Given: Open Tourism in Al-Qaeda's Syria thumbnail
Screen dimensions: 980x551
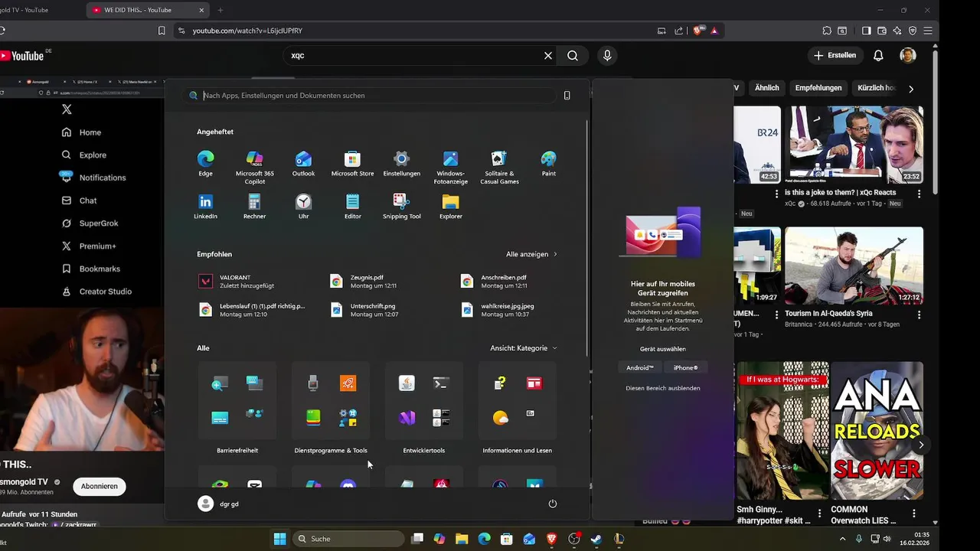Looking at the screenshot, I should tap(854, 266).
